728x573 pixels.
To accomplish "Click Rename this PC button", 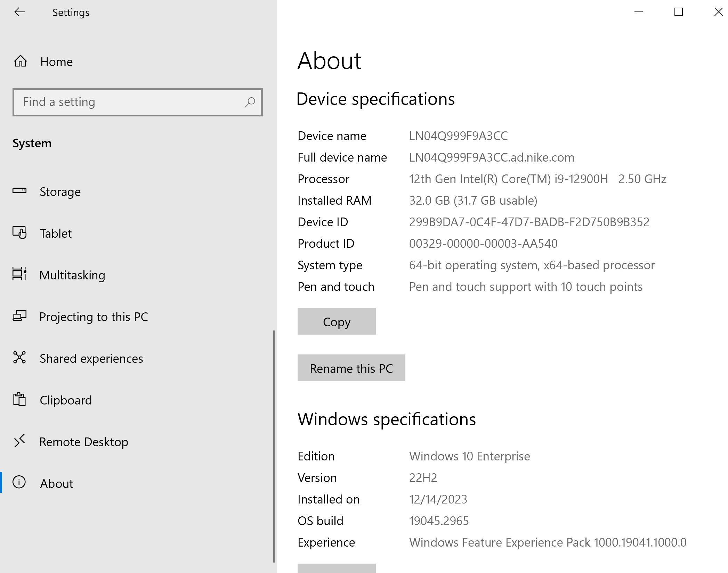I will point(351,368).
